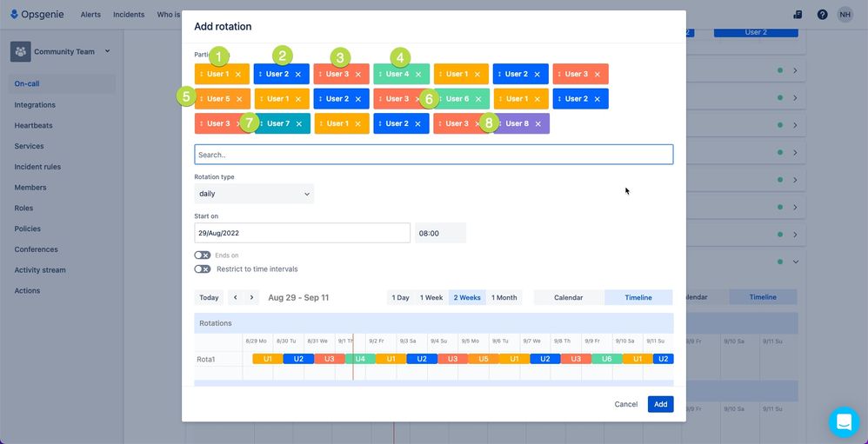
Task: Open the chat support bubble
Action: tap(844, 422)
